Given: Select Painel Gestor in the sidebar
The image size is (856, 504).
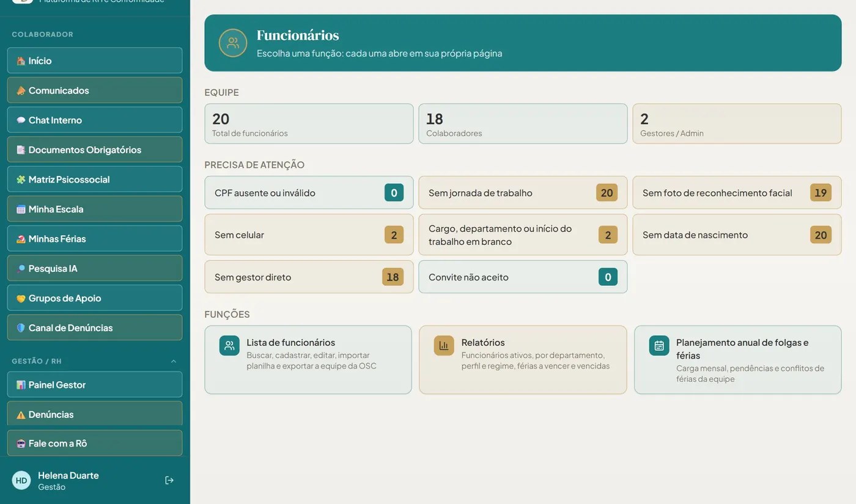Looking at the screenshot, I should point(95,385).
